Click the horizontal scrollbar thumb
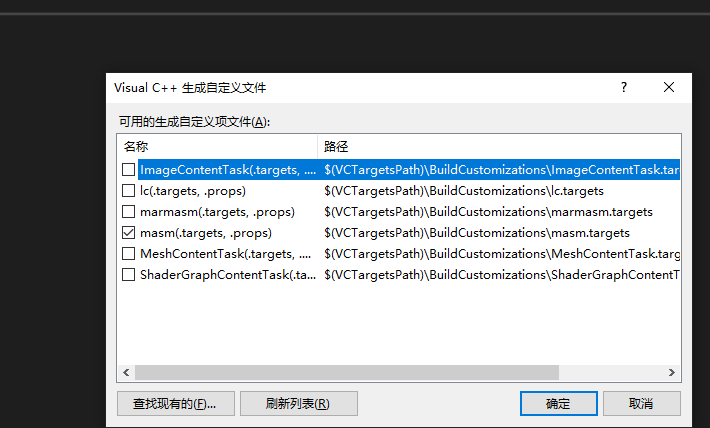Screen dimensions: 710x428 [x=347, y=372]
